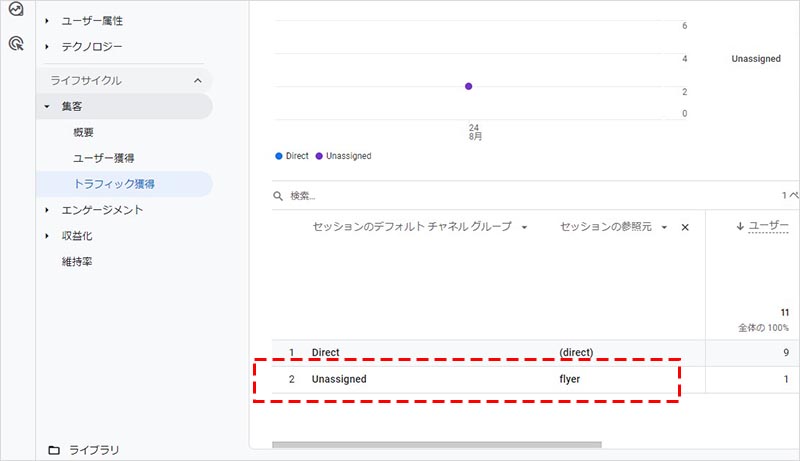Image resolution: width=800 pixels, height=461 pixels.
Task: Open the セッションの参照元 dimension dropdown
Action: (664, 228)
